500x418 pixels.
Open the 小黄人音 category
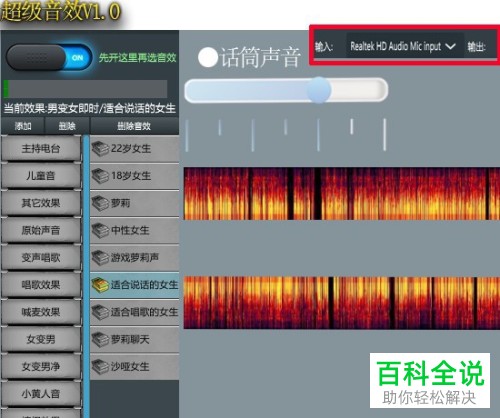tap(41, 394)
